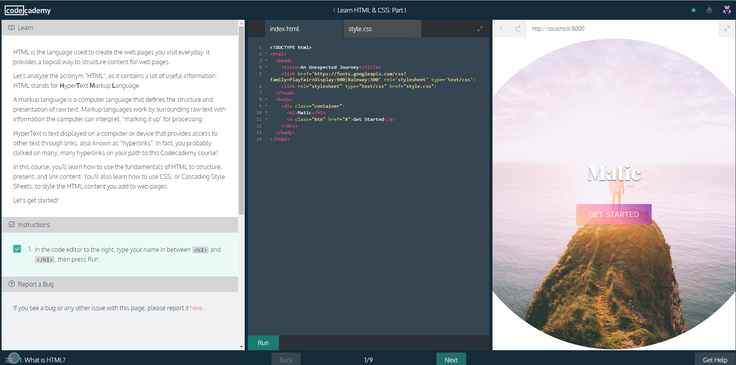Click the 'here' bug report link
736x365 pixels.
196,308
